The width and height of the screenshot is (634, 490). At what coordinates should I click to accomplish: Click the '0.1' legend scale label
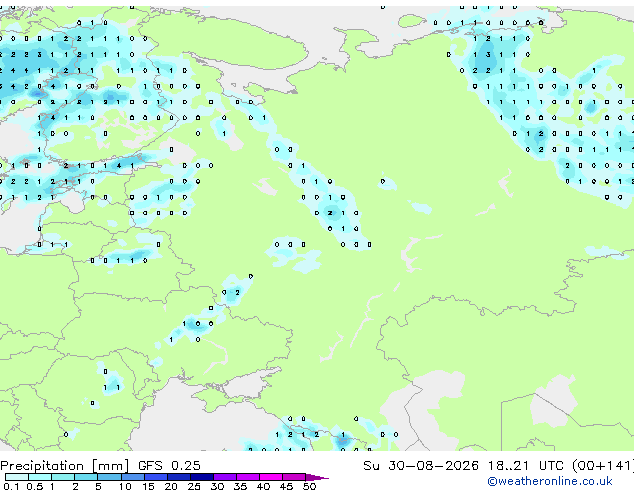11,486
